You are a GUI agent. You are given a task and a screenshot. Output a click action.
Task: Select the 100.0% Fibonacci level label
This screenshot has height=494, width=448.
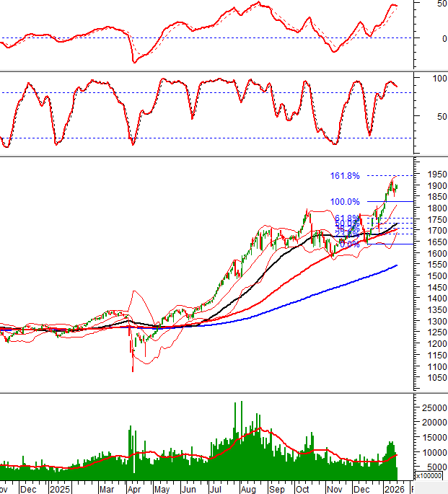(345, 202)
